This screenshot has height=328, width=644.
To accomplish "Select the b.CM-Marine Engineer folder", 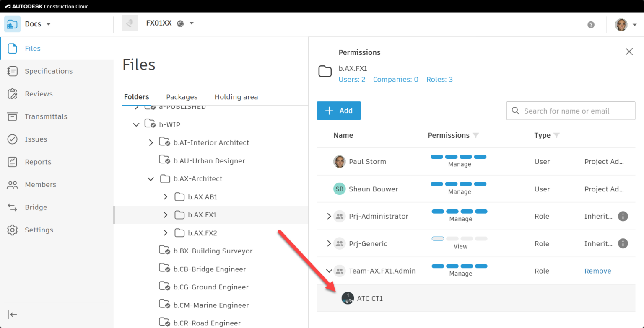I will pyautogui.click(x=211, y=305).
